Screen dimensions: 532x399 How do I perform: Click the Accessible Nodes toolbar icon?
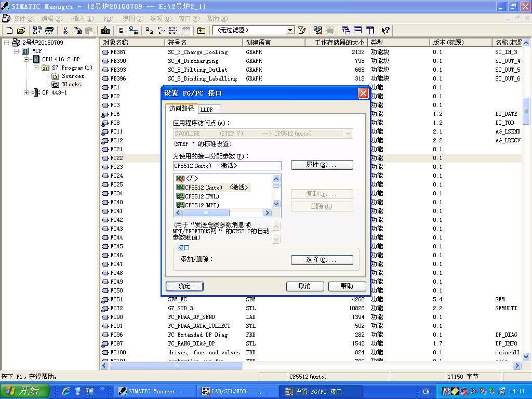click(x=37, y=31)
